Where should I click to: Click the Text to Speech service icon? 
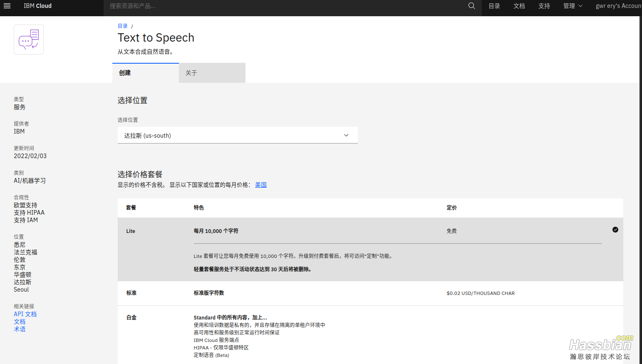pos(29,40)
